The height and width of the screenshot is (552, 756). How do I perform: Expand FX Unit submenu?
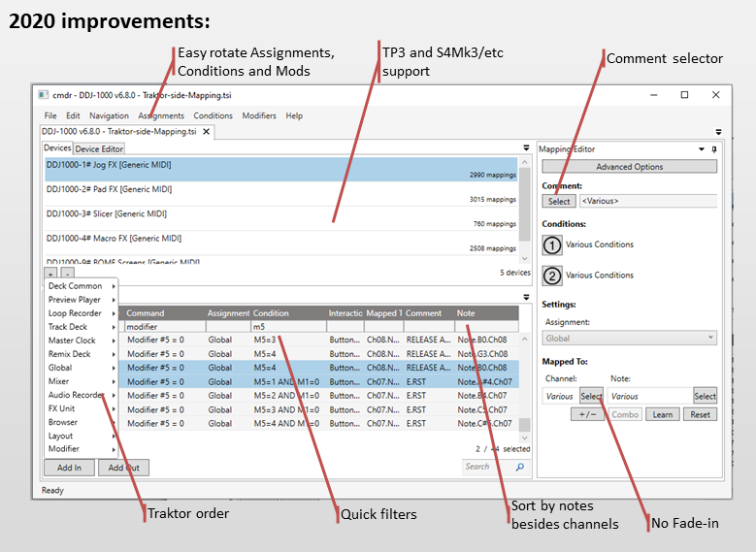coord(81,408)
